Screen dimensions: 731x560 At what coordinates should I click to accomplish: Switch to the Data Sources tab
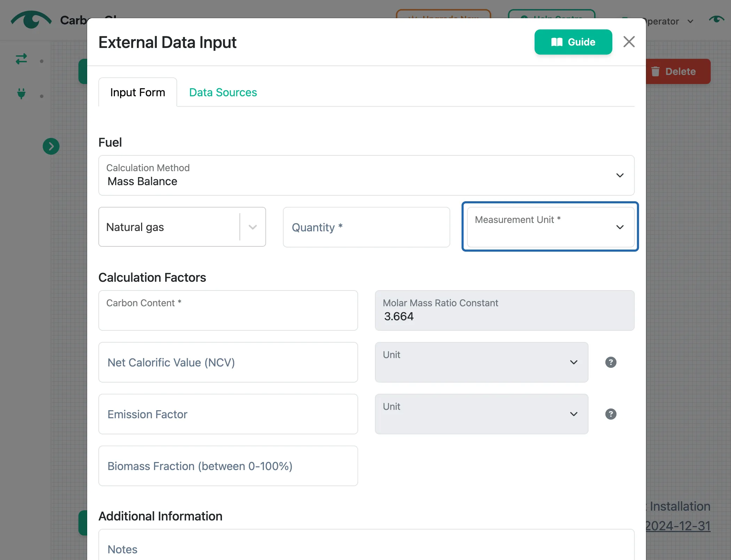(223, 92)
